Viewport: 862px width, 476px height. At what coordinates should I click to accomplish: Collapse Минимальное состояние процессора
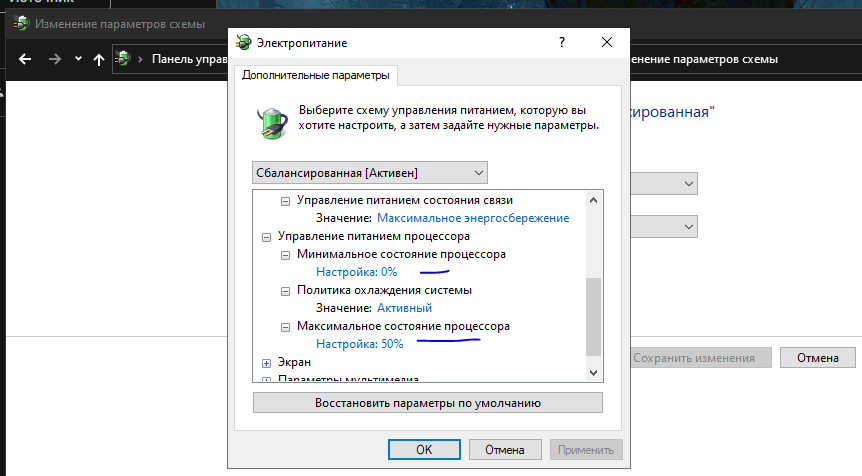[x=285, y=255]
